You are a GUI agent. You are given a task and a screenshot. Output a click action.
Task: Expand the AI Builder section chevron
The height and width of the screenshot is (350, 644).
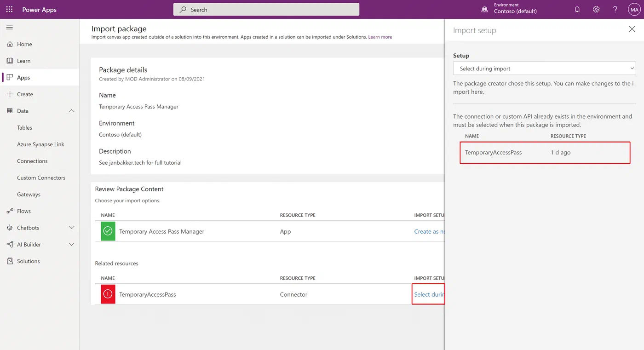[71, 244]
